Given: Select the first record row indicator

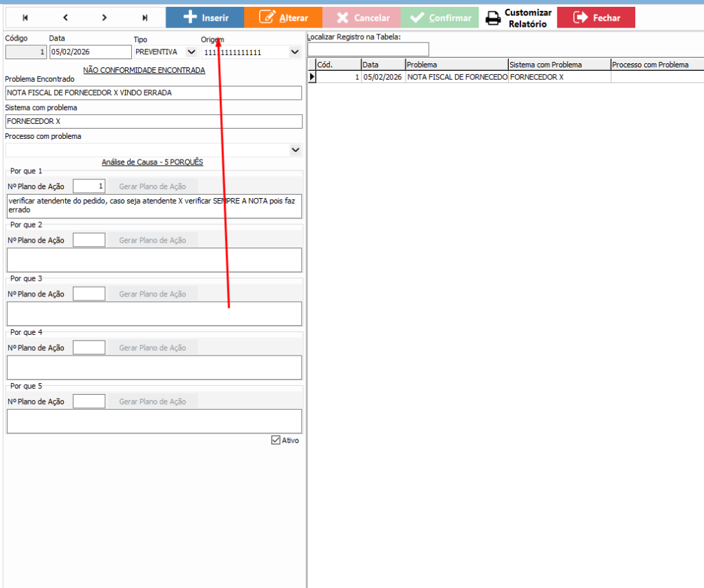Looking at the screenshot, I should [311, 77].
